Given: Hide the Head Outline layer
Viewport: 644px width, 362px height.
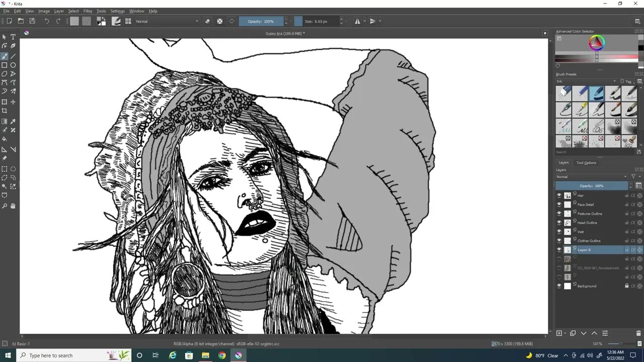Looking at the screenshot, I should click(x=559, y=223).
